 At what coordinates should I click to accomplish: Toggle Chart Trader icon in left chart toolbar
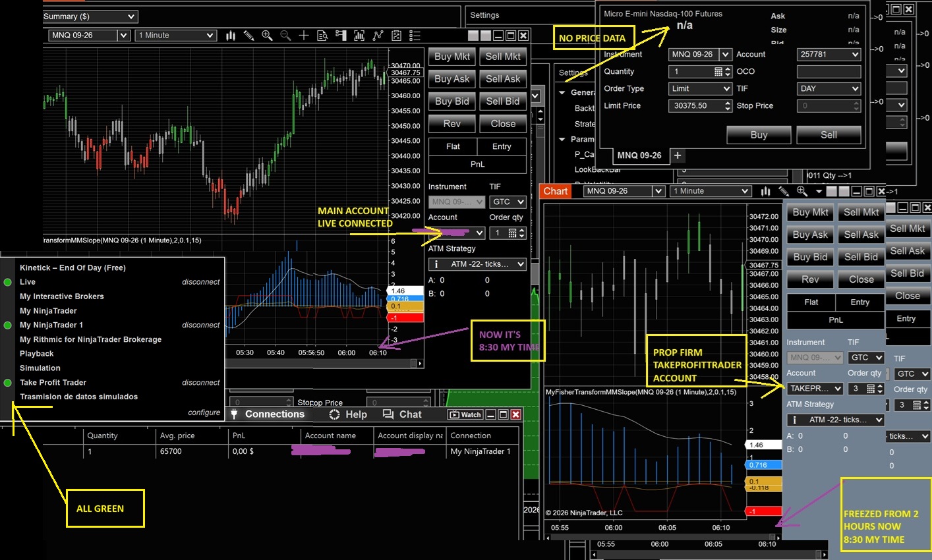[341, 36]
